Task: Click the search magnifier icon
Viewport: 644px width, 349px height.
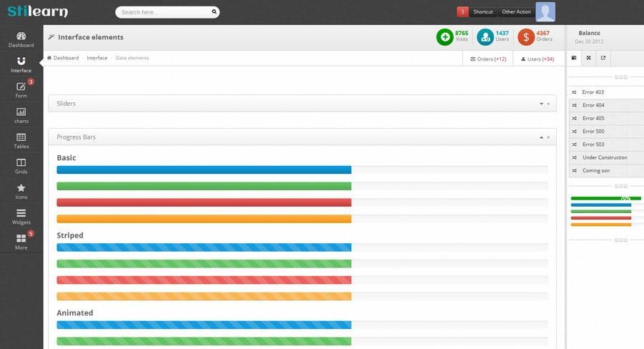Action: (214, 11)
